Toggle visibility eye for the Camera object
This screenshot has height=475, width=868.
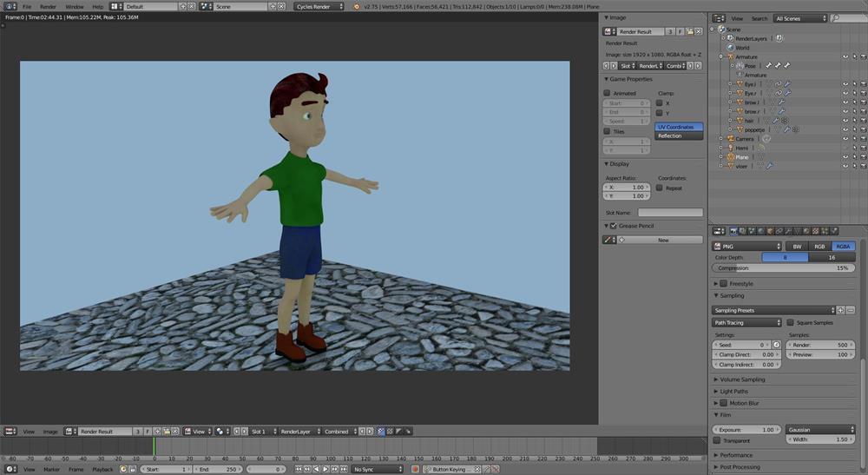pos(845,138)
